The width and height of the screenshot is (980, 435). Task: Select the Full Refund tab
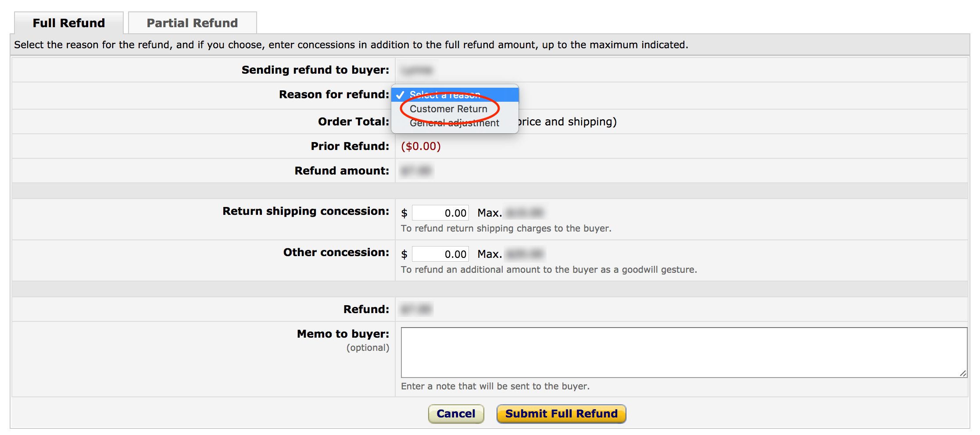pos(69,23)
